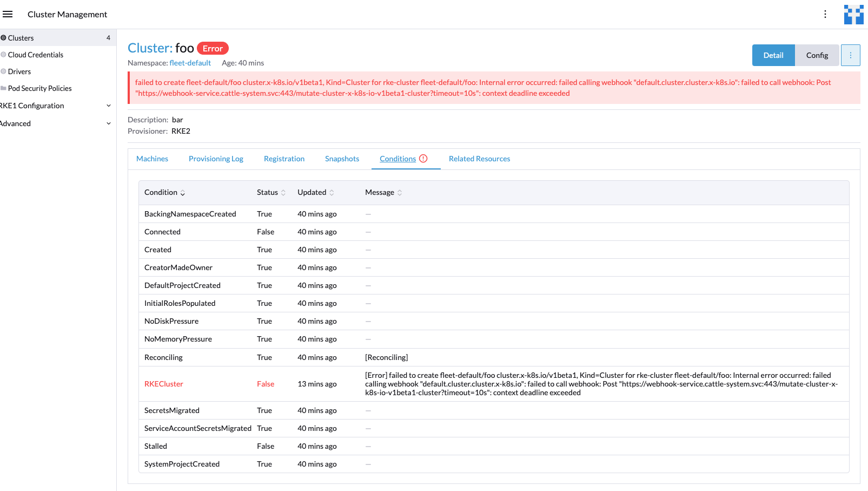The image size is (868, 491).
Task: Open the header three-dot options menu
Action: point(825,14)
